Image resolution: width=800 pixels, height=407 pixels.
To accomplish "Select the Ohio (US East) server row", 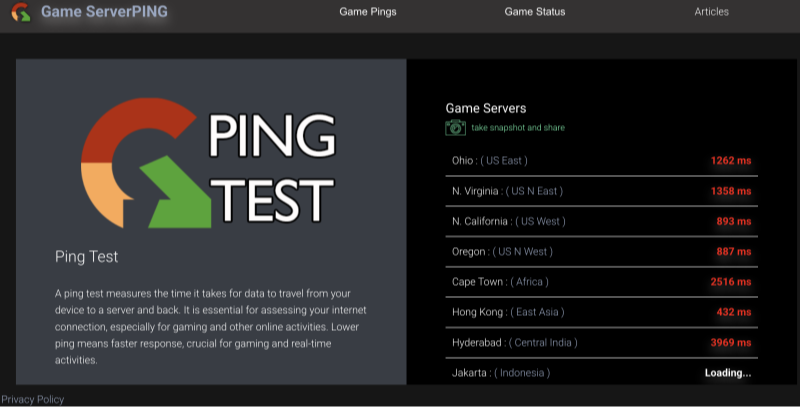I will point(602,161).
